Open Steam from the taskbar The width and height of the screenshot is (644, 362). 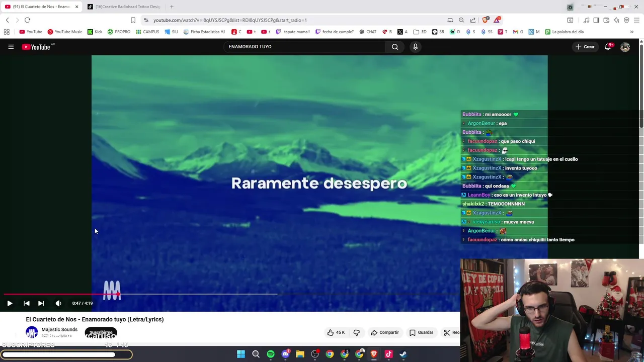[x=403, y=354]
